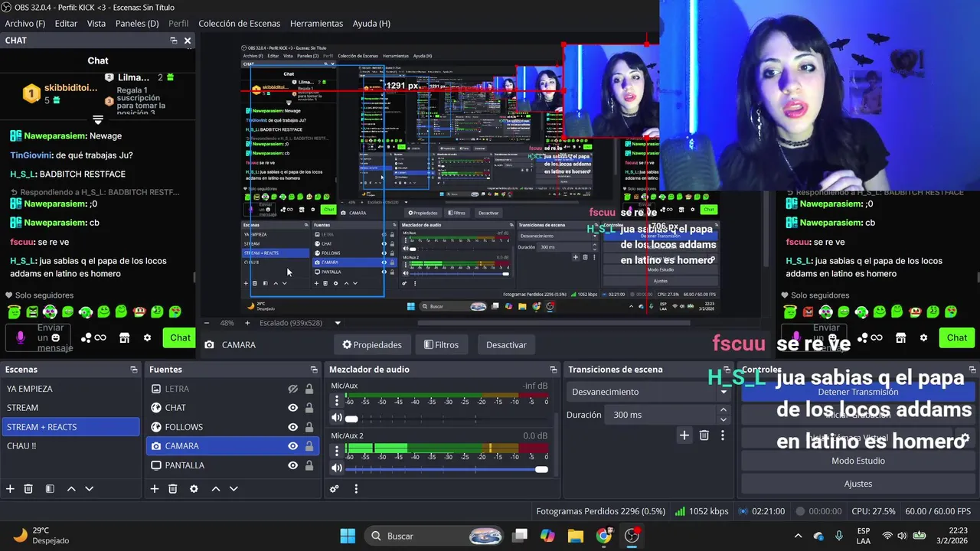Open scene filters icon in Escenas panel
Image resolution: width=980 pixels, height=551 pixels.
pos(50,489)
